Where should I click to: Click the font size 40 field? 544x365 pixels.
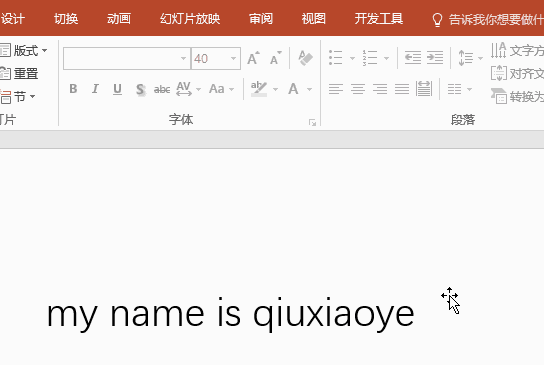coord(210,59)
